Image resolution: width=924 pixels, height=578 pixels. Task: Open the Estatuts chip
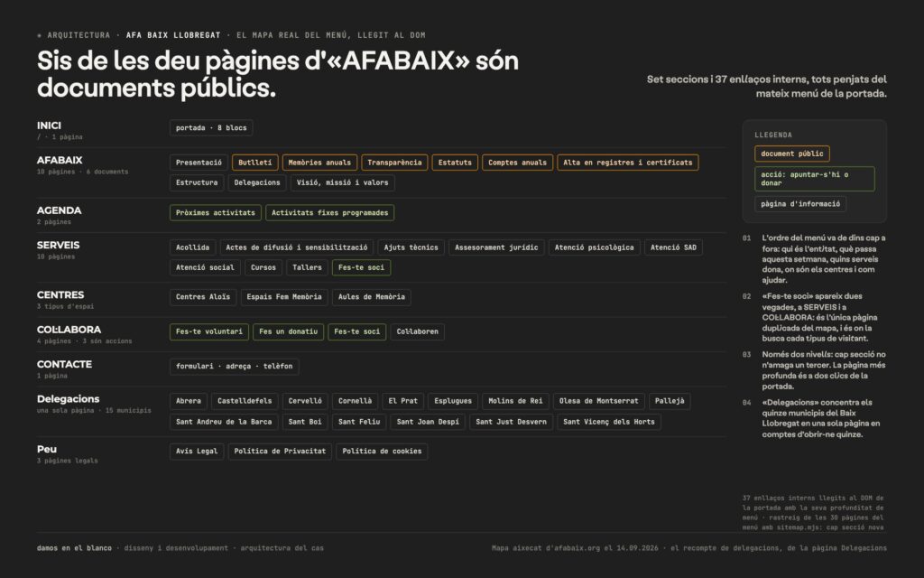[x=455, y=163]
